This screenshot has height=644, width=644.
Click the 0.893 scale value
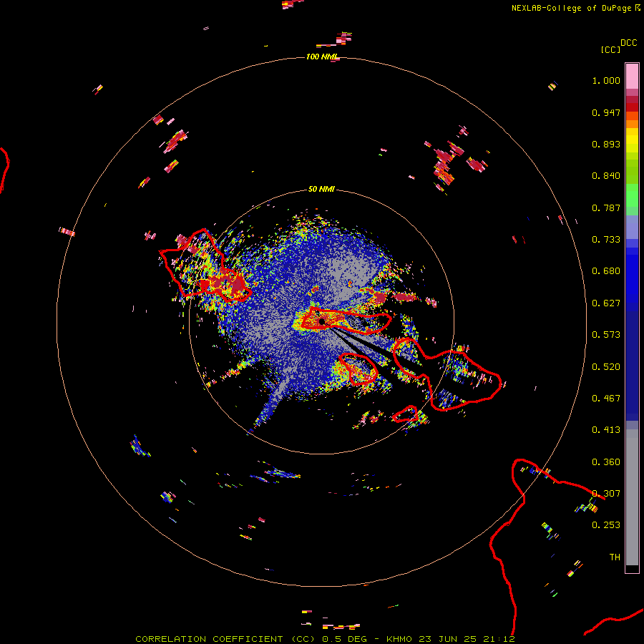click(x=606, y=144)
